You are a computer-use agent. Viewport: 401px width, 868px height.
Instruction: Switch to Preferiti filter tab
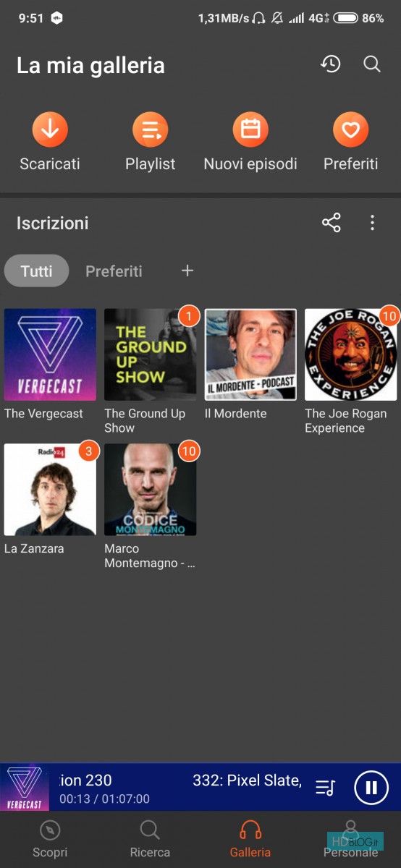coord(114,271)
